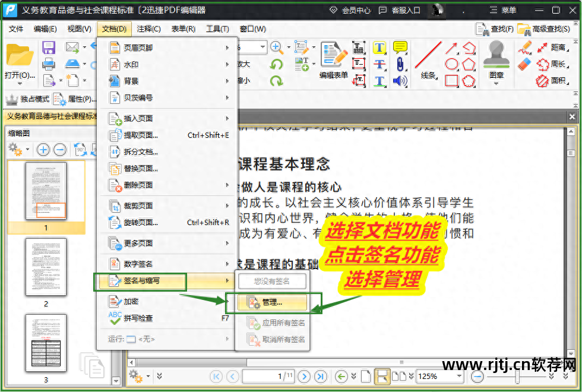Select the sound speaker annotation tool
This screenshot has height=392, width=582.
point(400,81)
